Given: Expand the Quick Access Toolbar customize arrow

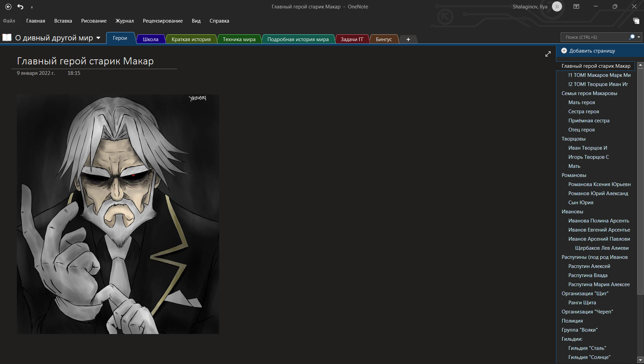Looking at the screenshot, I should tap(32, 7).
